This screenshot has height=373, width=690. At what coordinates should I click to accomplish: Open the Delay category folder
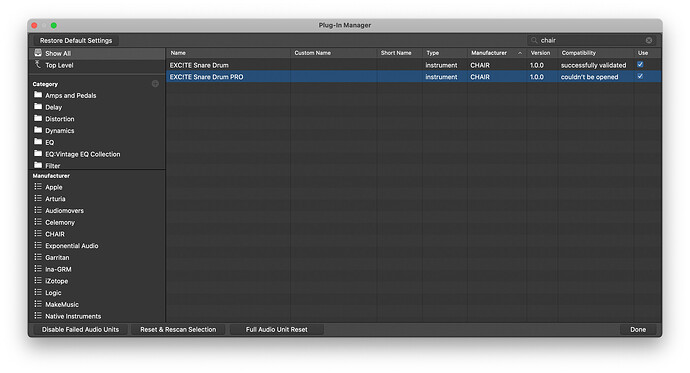point(97,107)
